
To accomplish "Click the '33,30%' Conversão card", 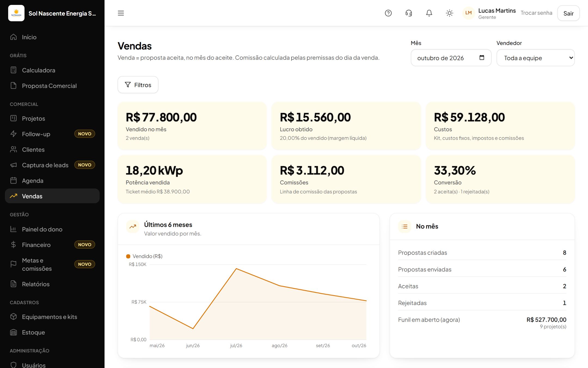I will point(500,179).
